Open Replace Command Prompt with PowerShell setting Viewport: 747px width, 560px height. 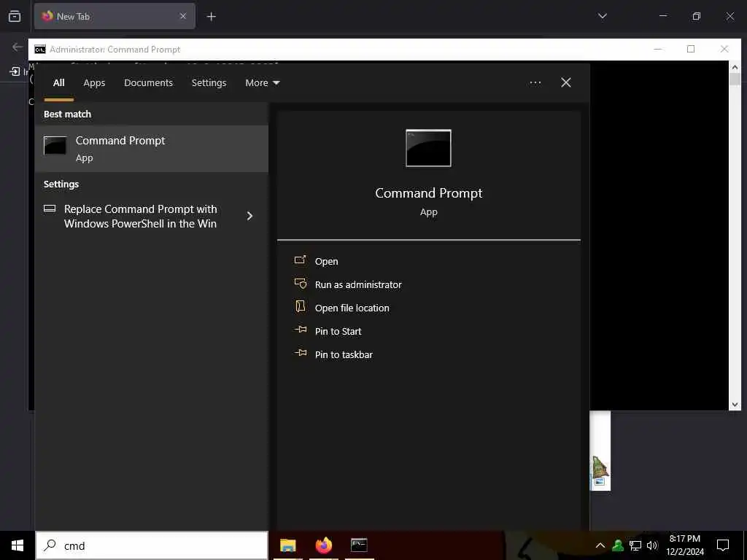pyautogui.click(x=141, y=216)
